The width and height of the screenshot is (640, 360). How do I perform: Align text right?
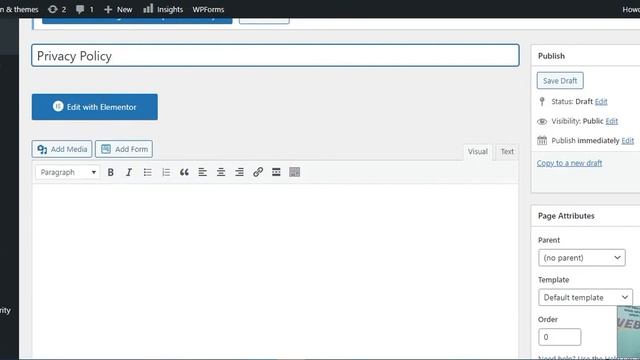point(239,172)
